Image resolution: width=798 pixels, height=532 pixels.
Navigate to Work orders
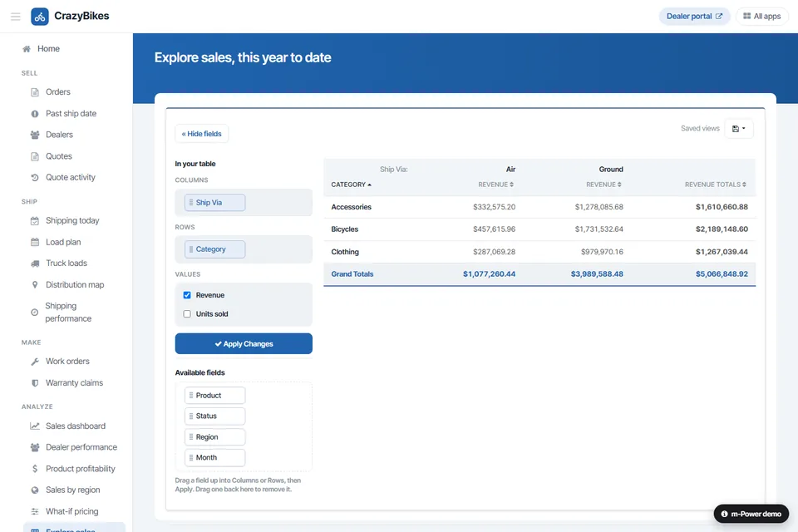(67, 362)
